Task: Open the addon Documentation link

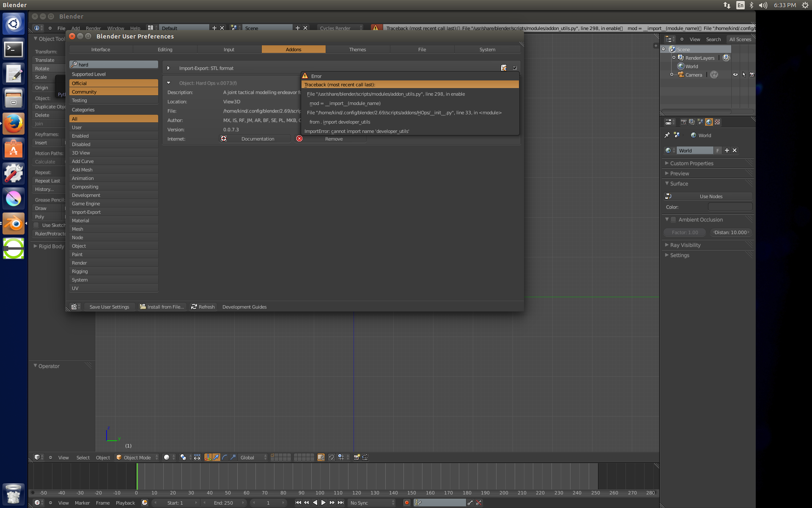Action: click(x=255, y=139)
